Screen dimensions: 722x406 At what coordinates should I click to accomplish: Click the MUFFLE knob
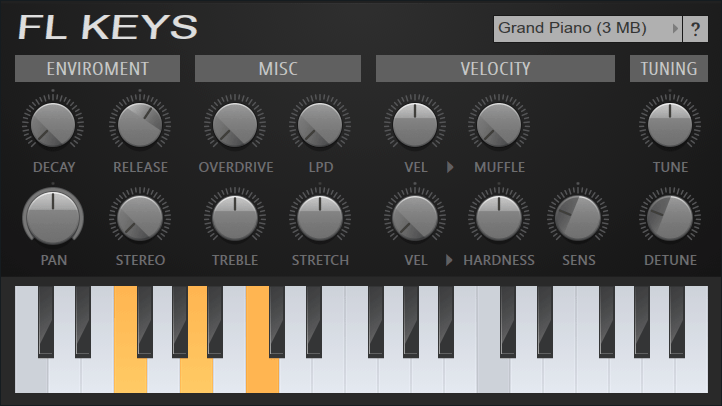point(499,125)
